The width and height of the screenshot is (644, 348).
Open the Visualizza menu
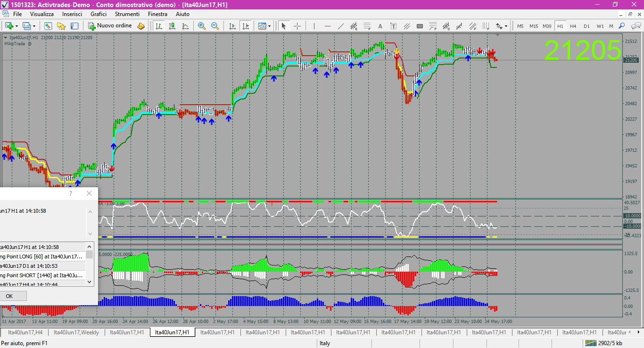[42, 14]
